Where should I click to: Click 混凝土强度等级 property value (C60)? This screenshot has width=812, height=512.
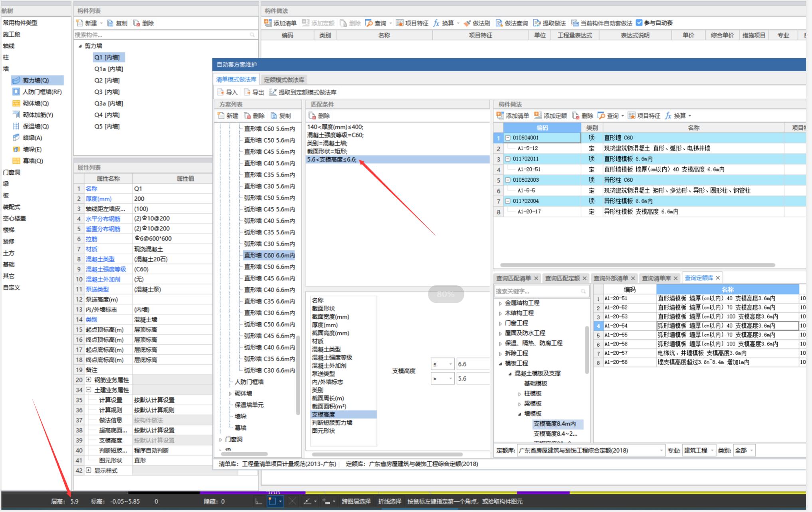tap(172, 269)
